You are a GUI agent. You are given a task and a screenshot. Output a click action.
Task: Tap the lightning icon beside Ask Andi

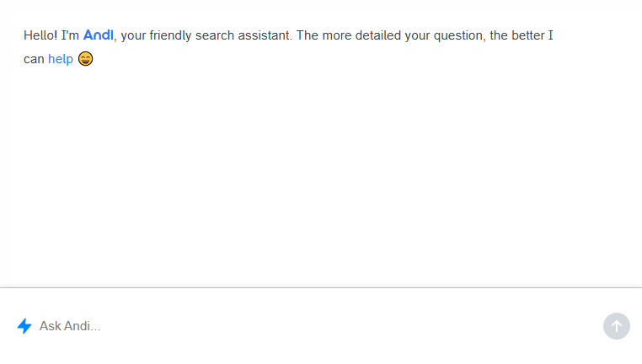click(x=24, y=326)
